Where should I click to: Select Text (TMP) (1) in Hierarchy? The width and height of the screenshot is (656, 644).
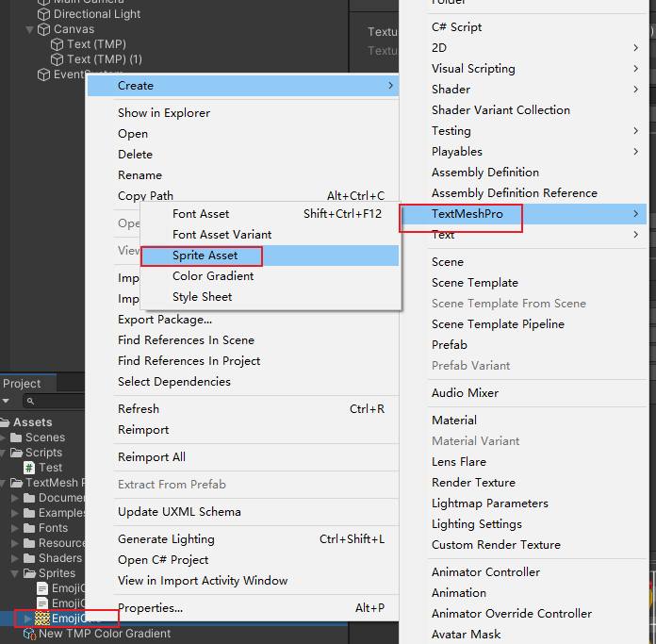(105, 59)
